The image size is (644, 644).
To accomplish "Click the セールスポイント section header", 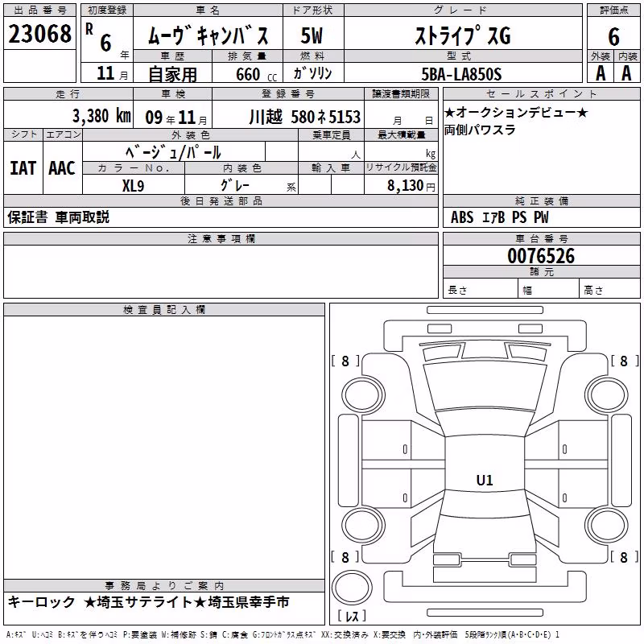I will [x=541, y=93].
